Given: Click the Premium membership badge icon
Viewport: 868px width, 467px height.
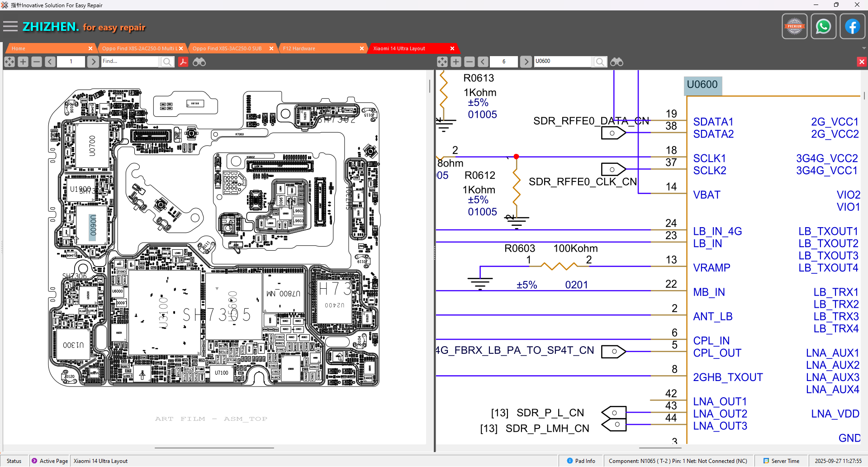Looking at the screenshot, I should [x=794, y=27].
